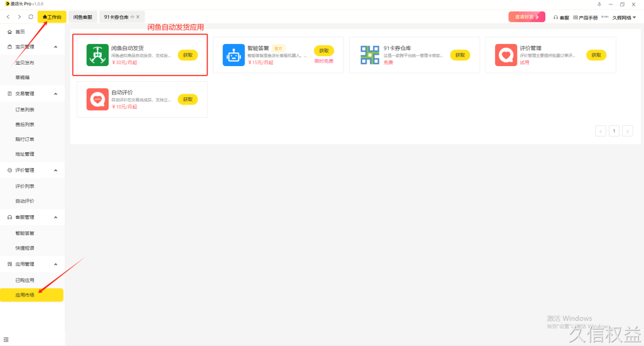This screenshot has width=644, height=346.
Task: Collapse the sidebar with the bottom menu icon
Action: tap(6, 340)
